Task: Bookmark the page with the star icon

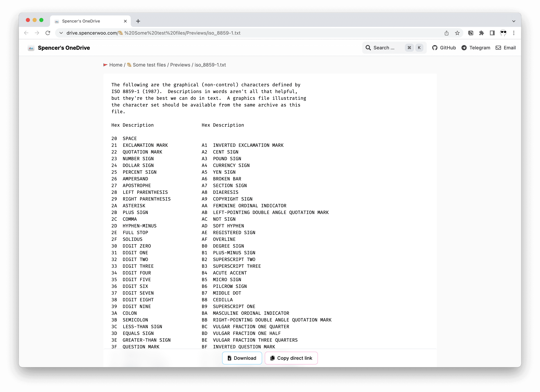Action: (457, 33)
